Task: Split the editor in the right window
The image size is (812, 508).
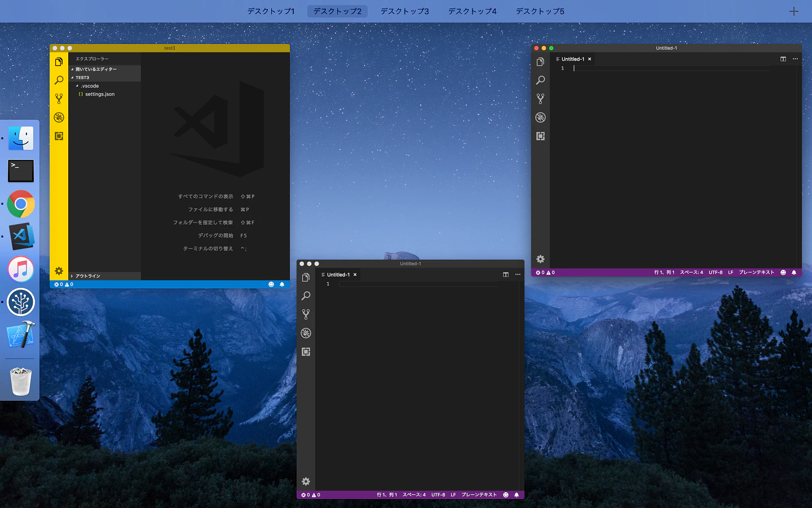Action: 783,59
